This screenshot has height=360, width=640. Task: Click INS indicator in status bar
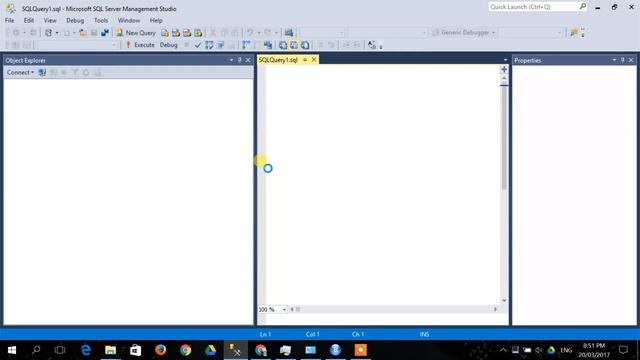pyautogui.click(x=424, y=334)
